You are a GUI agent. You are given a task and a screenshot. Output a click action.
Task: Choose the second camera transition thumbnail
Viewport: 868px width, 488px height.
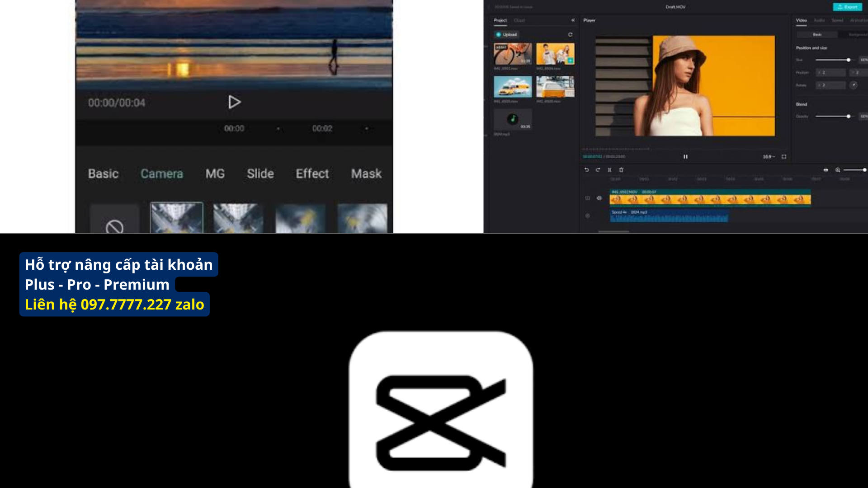(x=238, y=218)
